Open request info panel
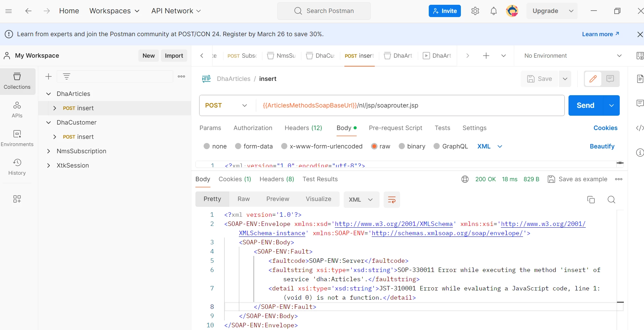 640,153
